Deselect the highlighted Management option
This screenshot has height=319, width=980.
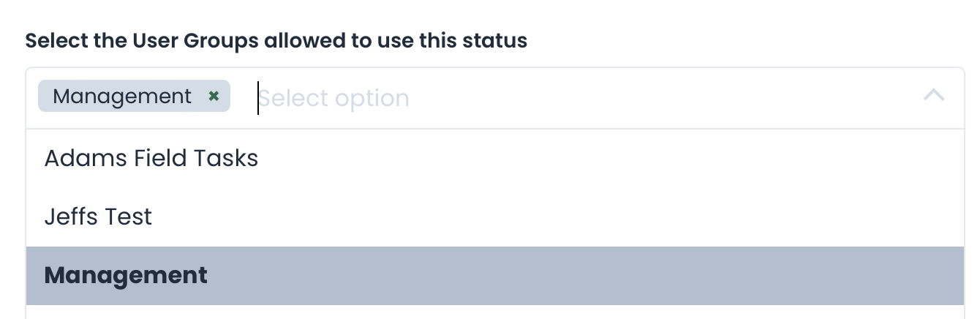(x=126, y=275)
